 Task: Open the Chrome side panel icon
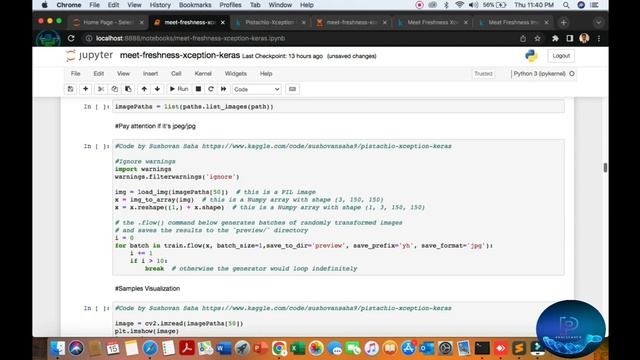pos(570,38)
